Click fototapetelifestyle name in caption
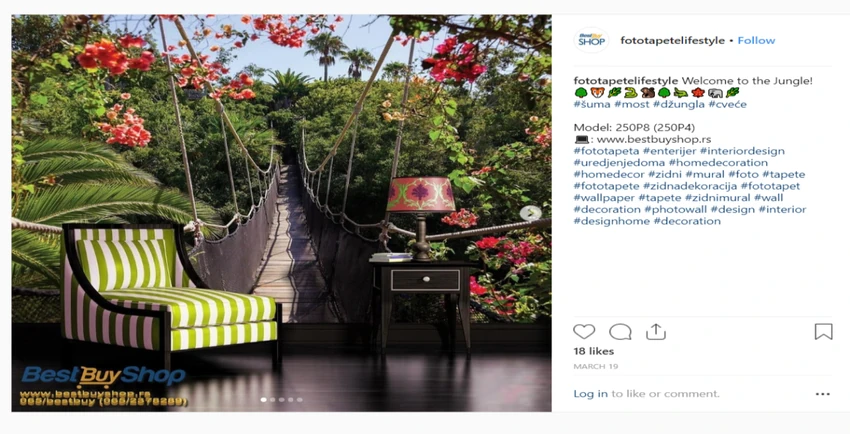850x434 pixels. coord(626,81)
